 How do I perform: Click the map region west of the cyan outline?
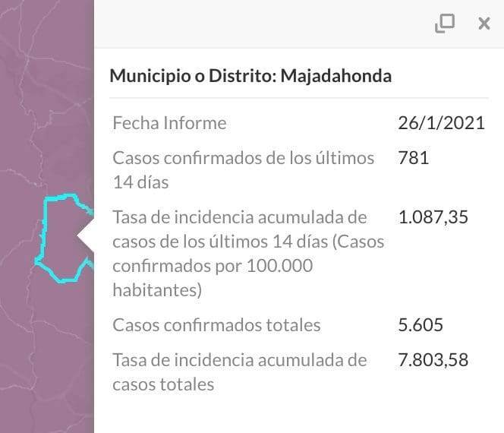(17, 238)
